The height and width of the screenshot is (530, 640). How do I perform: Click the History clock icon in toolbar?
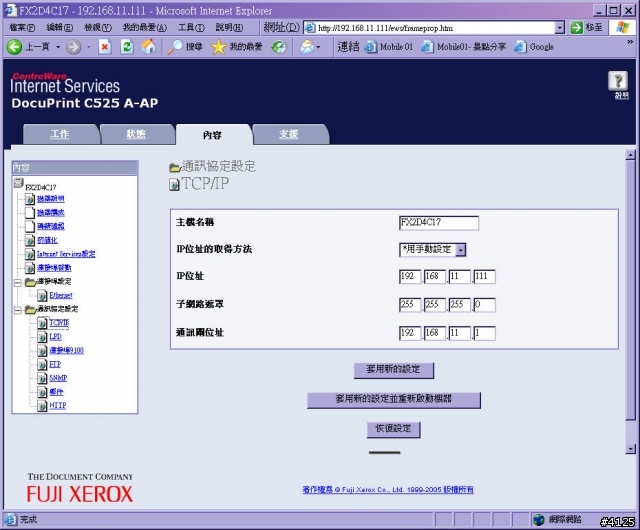(x=279, y=47)
